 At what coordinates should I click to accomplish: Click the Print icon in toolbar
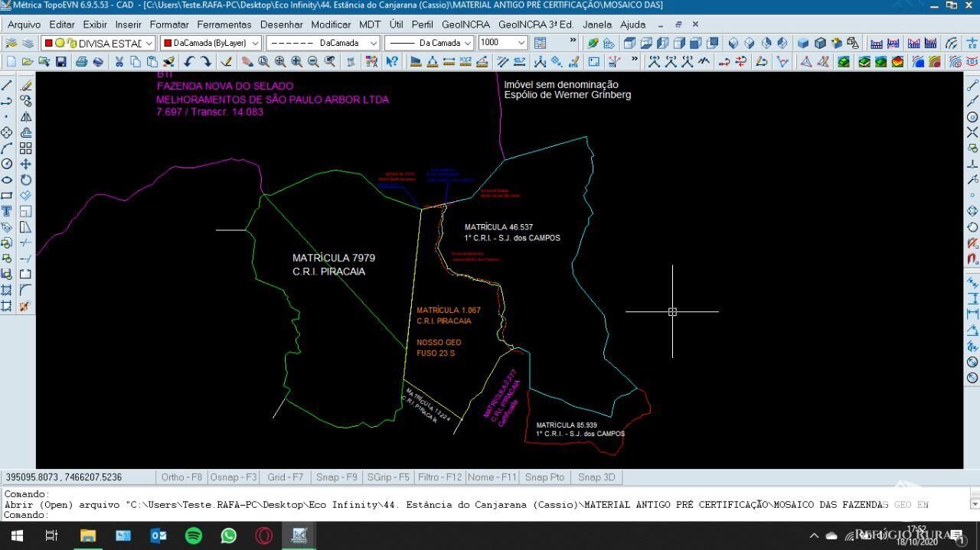[81, 62]
